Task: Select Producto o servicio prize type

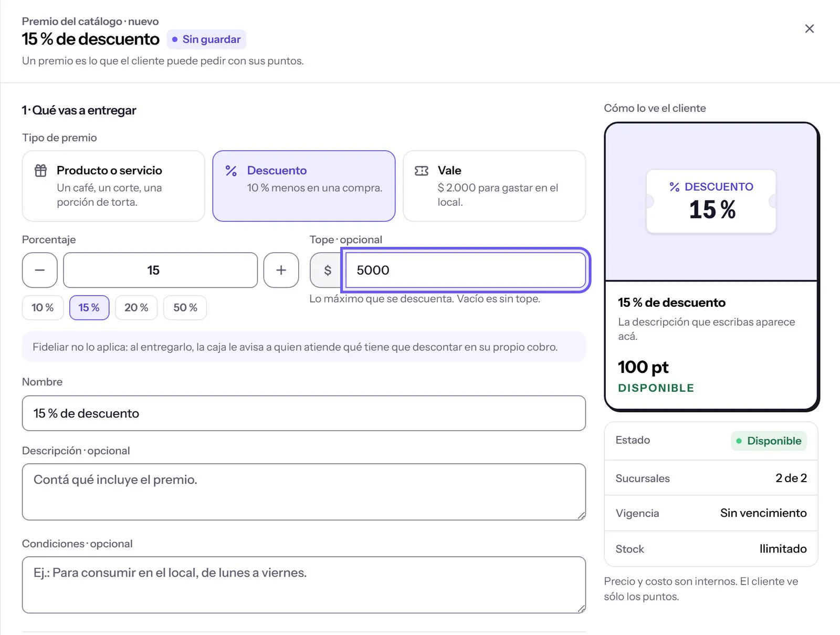Action: pyautogui.click(x=113, y=186)
